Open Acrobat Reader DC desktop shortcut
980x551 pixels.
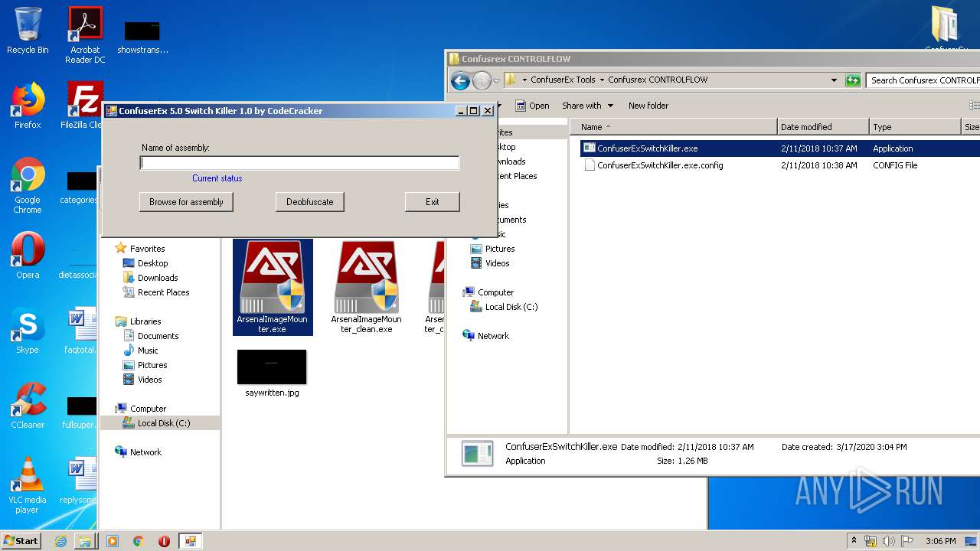(x=85, y=35)
